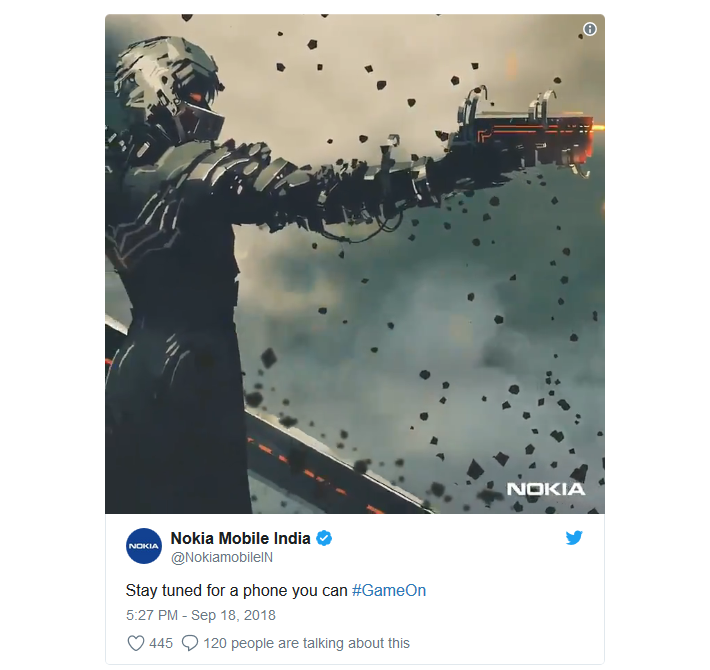Viewport: 710px width, 670px height.
Task: Open the Twitter bird logo
Action: (574, 537)
